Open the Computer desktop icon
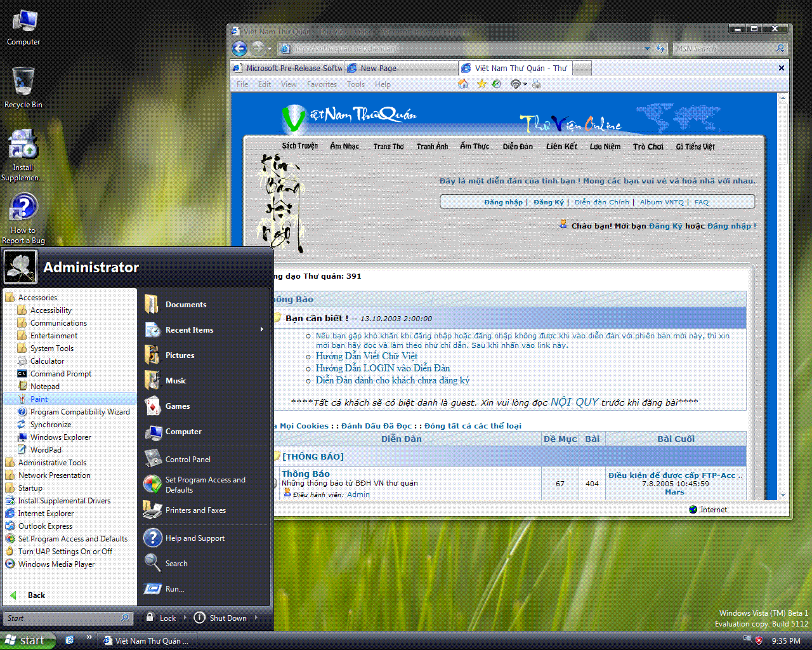Viewport: 812px width, 650px height. 23,28
